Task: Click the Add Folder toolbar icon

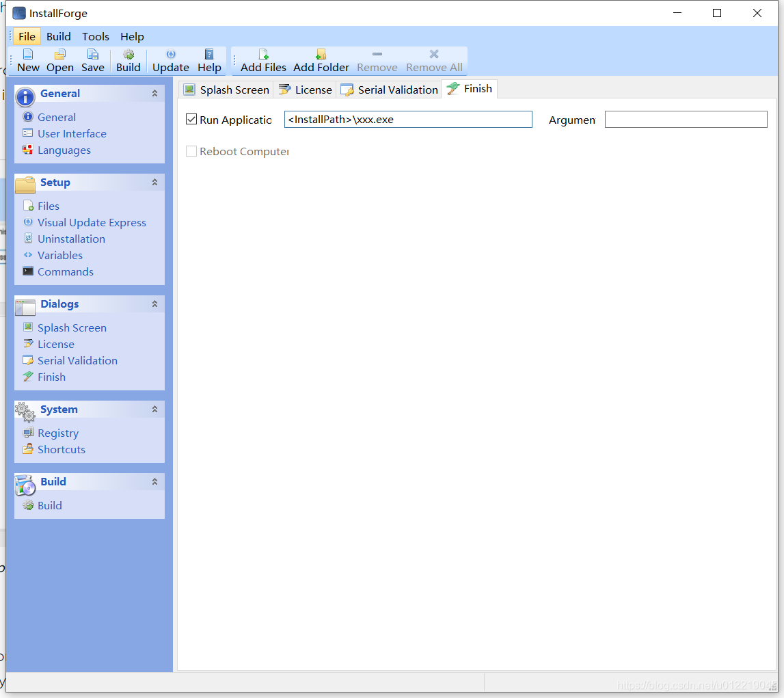Action: coord(321,54)
